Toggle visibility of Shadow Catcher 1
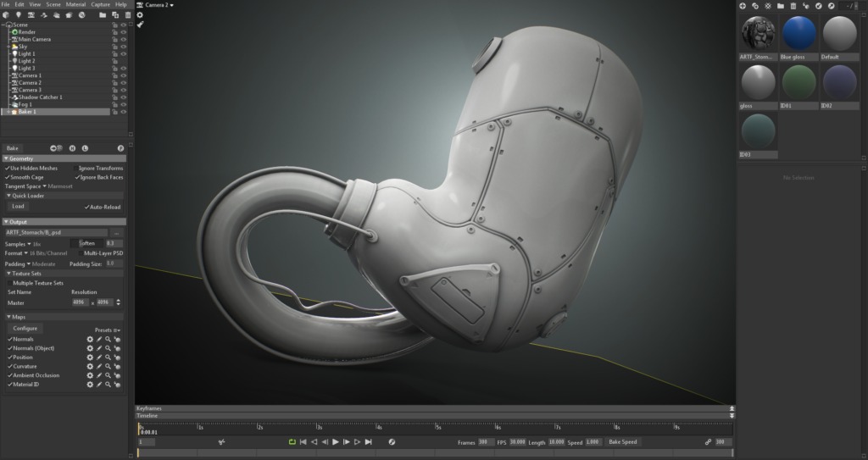 point(124,97)
